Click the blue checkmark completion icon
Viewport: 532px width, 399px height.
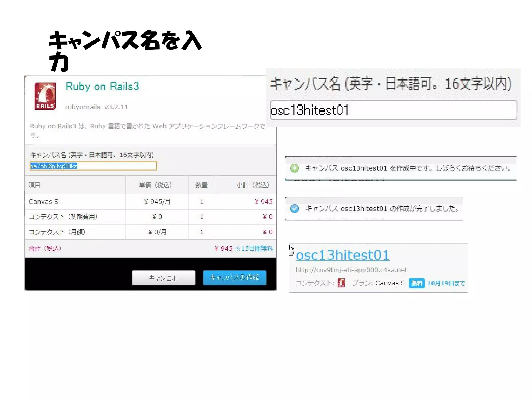click(x=295, y=208)
